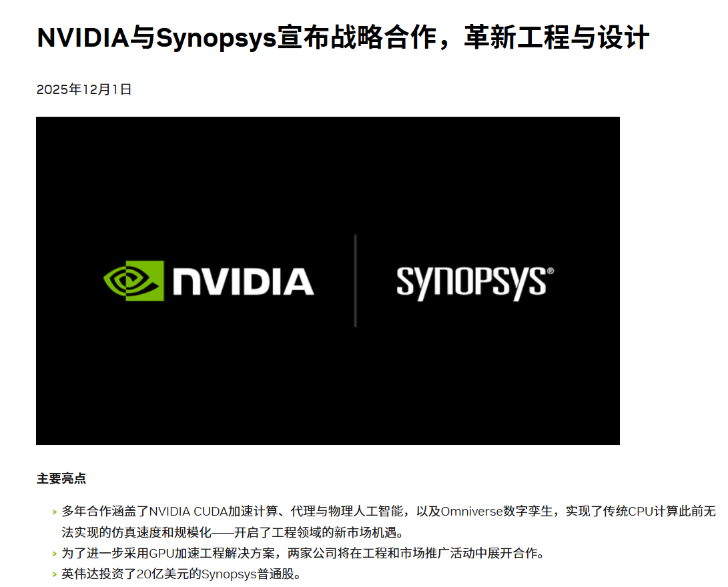The width and height of the screenshot is (728, 587).
Task: Select the article headline about NVIDIA与Synopsys战略合作
Action: pyautogui.click(x=342, y=37)
